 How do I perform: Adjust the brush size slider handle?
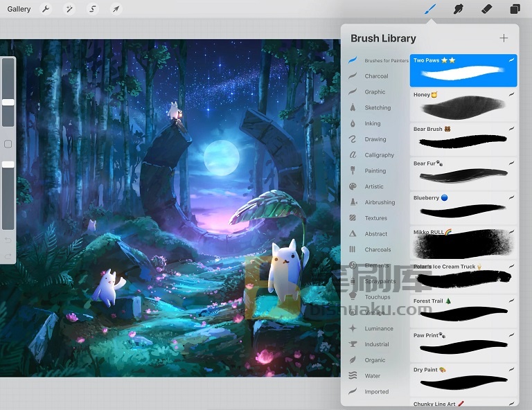pos(8,102)
